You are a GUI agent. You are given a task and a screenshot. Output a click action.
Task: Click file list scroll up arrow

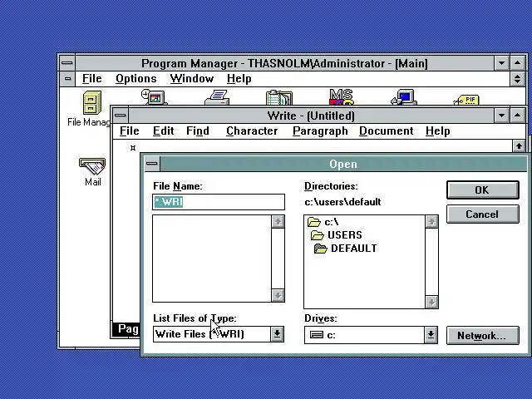pos(278,222)
